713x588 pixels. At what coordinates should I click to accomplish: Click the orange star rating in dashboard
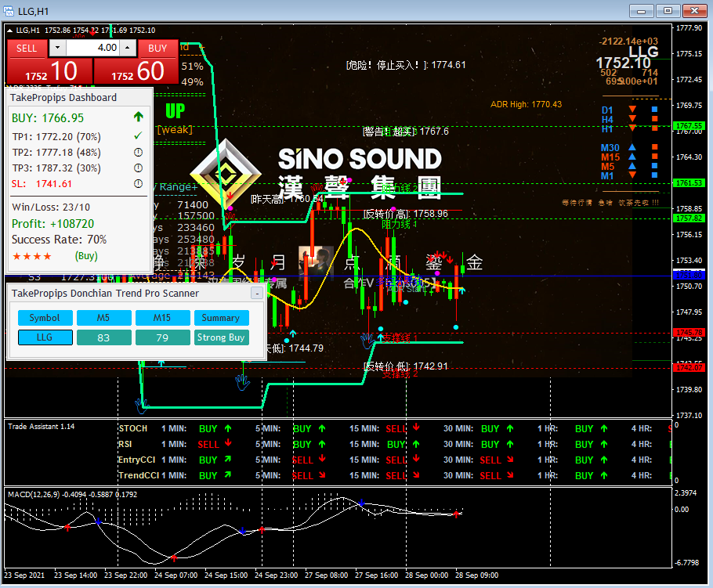[32, 256]
